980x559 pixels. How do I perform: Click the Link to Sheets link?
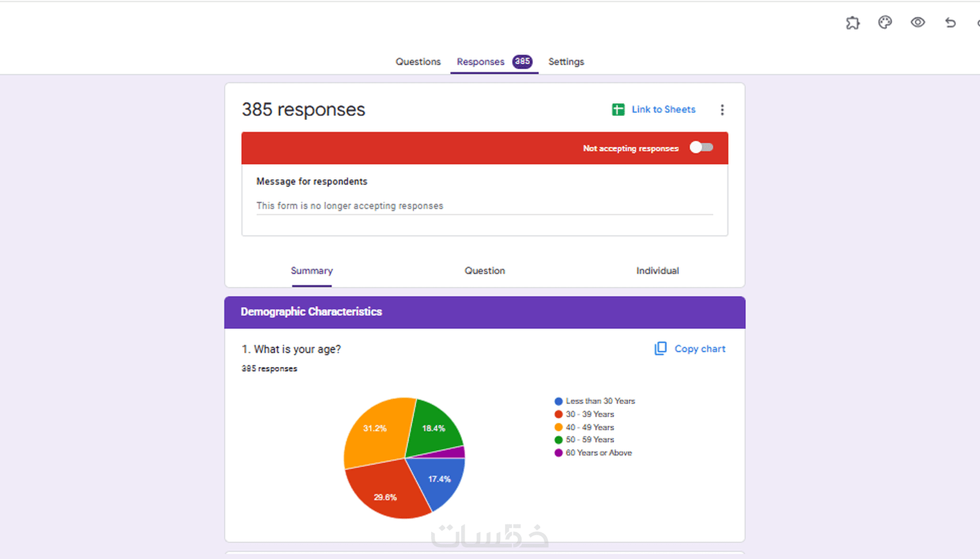[664, 109]
